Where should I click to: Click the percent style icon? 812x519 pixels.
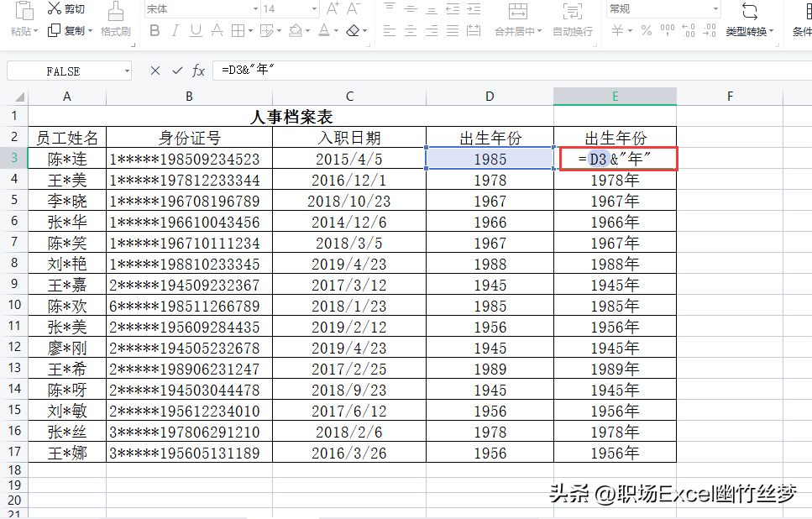point(646,30)
